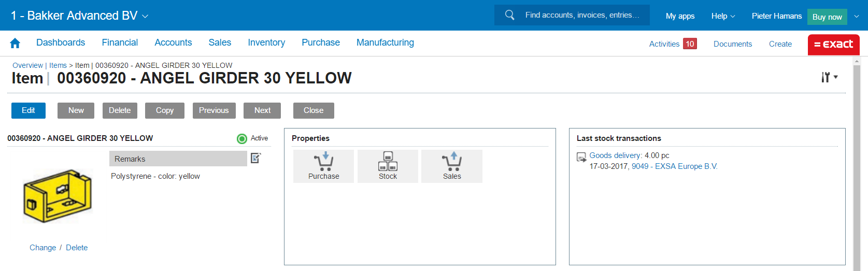Open the Inventory menu
This screenshot has width=868, height=271.
[266, 42]
